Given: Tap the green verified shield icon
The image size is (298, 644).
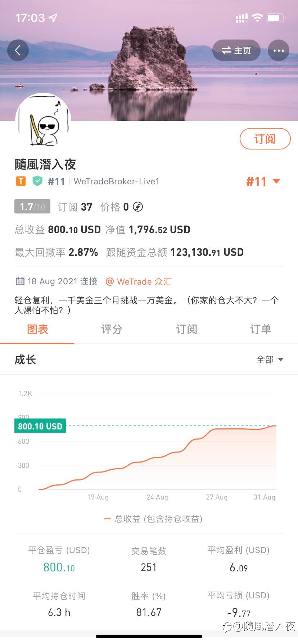Looking at the screenshot, I should [37, 181].
